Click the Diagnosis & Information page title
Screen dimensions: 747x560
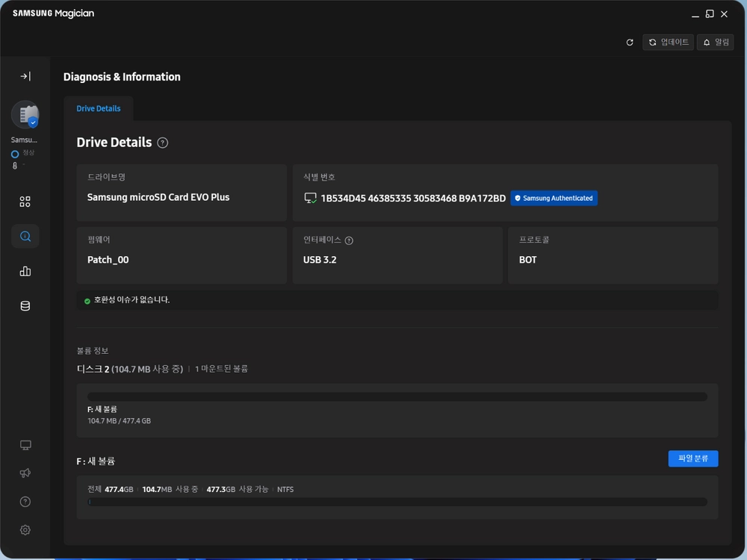[122, 77]
